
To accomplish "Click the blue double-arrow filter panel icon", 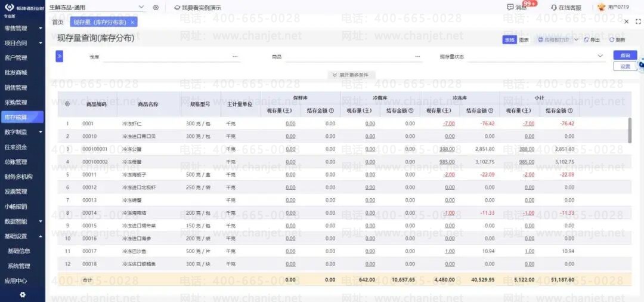I will tap(59, 56).
